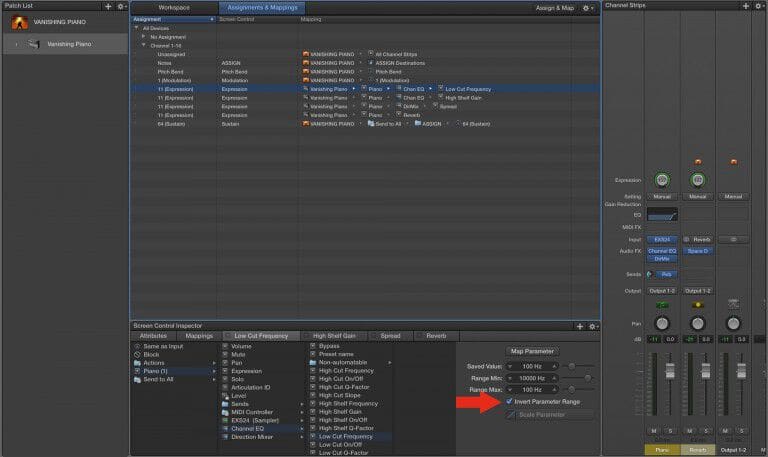Select the Level parameter icon in list
This screenshot has width=768, height=457.
pos(225,396)
